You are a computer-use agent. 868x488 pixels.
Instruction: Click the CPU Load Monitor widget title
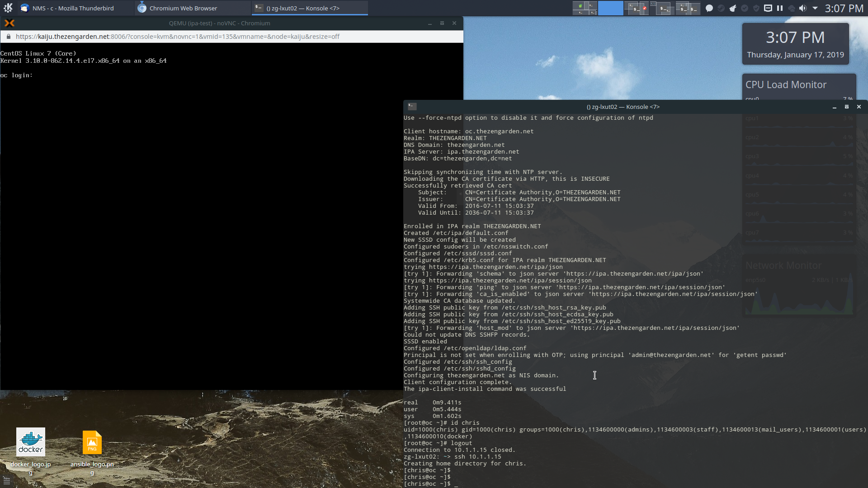[786, 84]
